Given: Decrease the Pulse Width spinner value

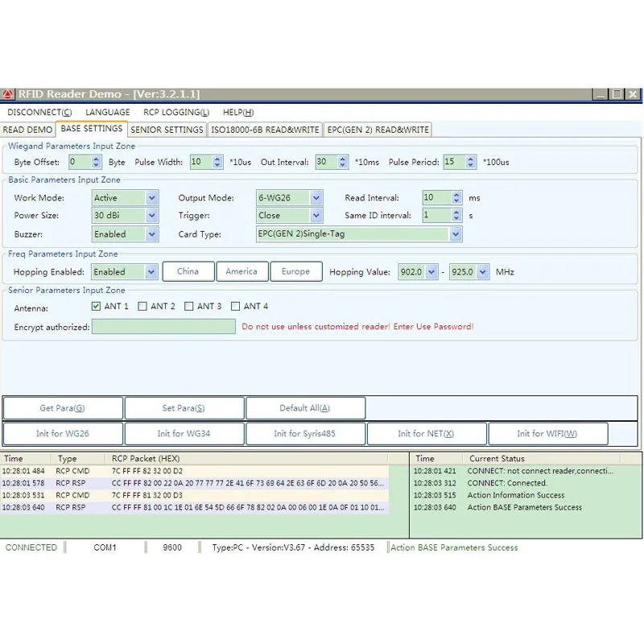Looking at the screenshot, I should (x=217, y=166).
